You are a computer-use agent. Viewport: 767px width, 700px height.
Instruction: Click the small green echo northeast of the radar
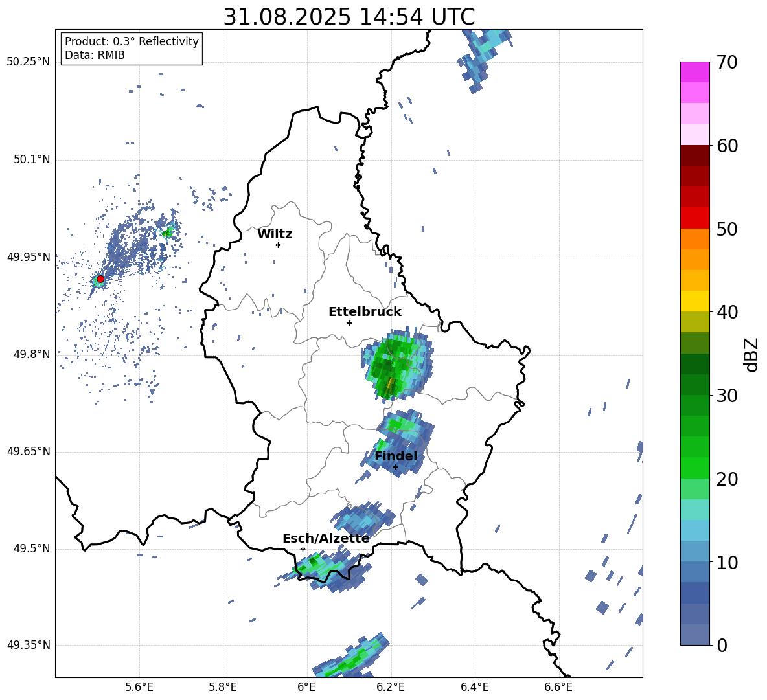click(168, 232)
